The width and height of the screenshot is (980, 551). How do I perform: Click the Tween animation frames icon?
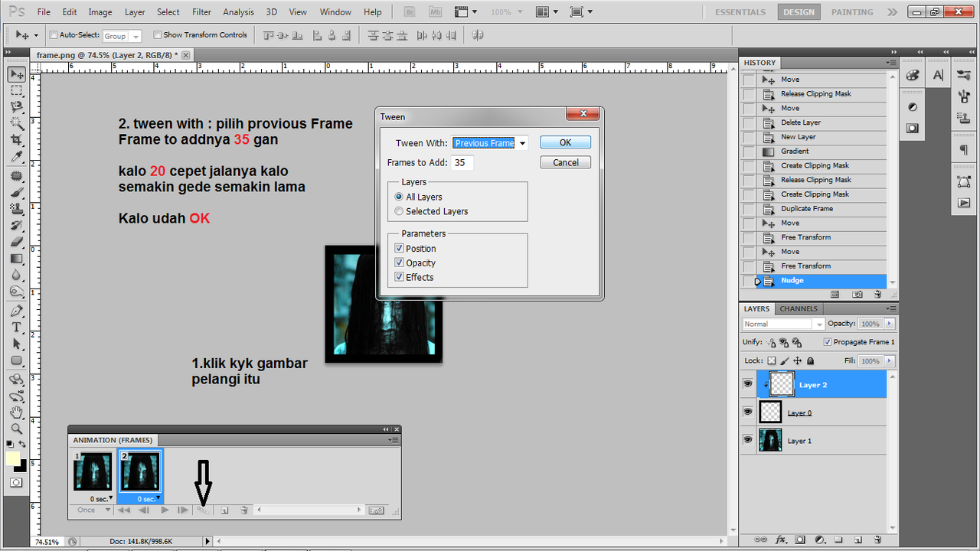click(203, 510)
